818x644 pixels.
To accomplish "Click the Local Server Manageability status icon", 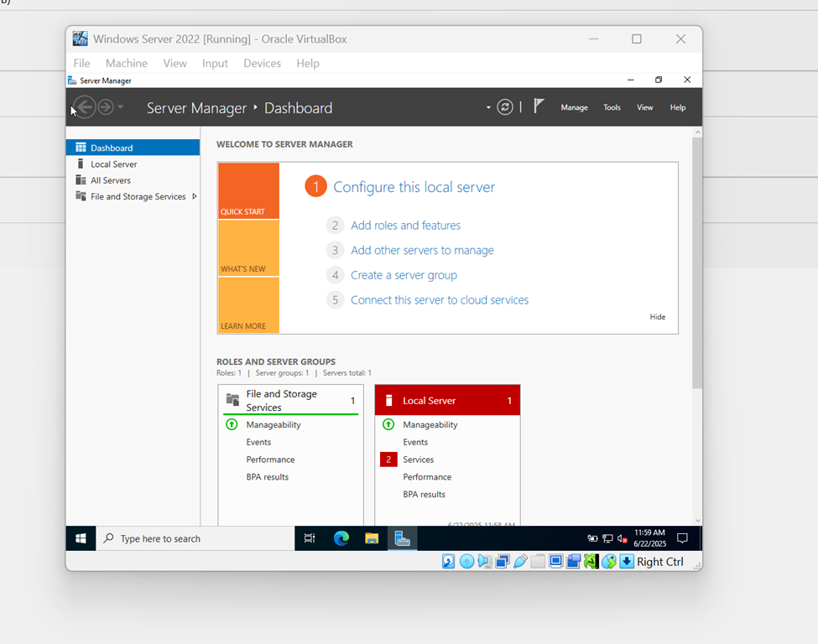I will point(388,424).
